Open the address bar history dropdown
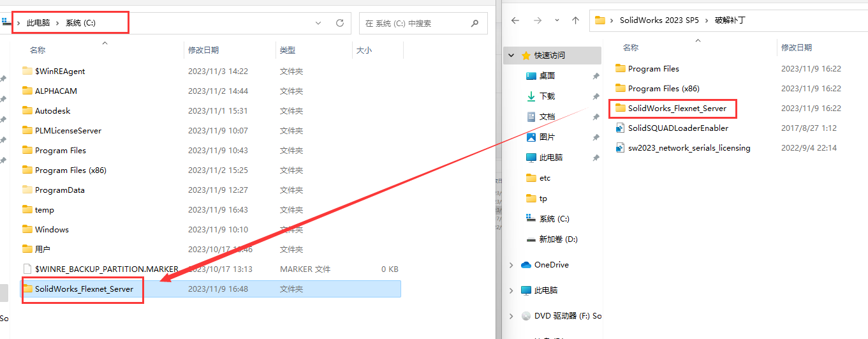 [319, 23]
